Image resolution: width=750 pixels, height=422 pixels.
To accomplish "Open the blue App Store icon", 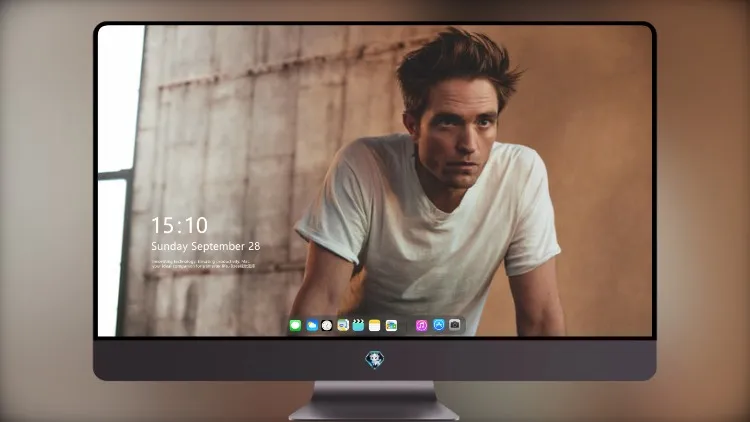I will (x=439, y=325).
